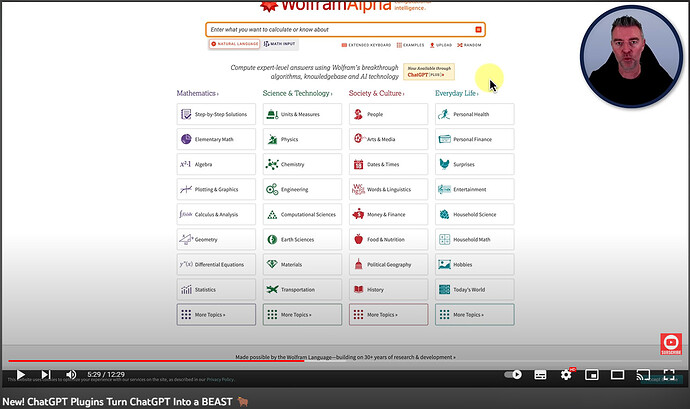This screenshot has height=409, width=690.
Task: Select the Math Input mode
Action: click(279, 44)
